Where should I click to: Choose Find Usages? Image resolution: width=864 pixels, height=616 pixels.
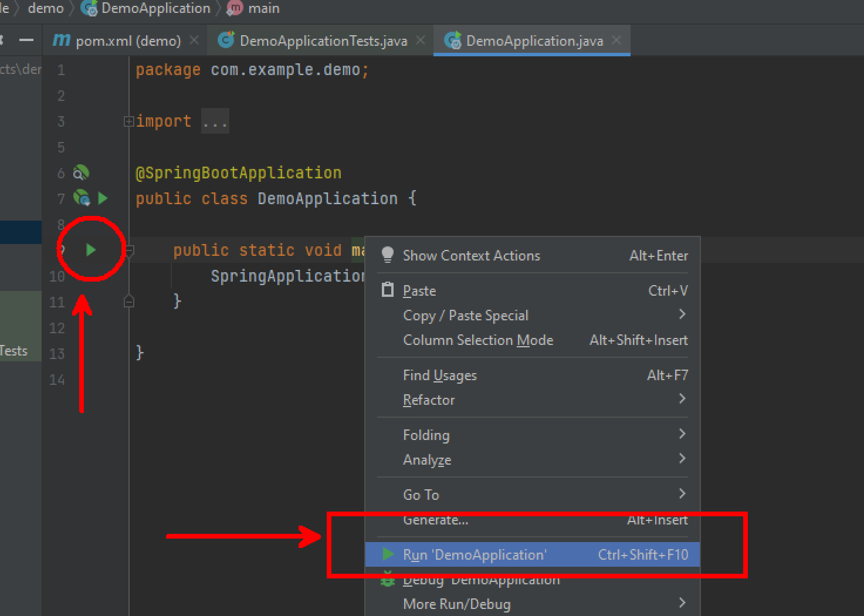click(x=533, y=375)
